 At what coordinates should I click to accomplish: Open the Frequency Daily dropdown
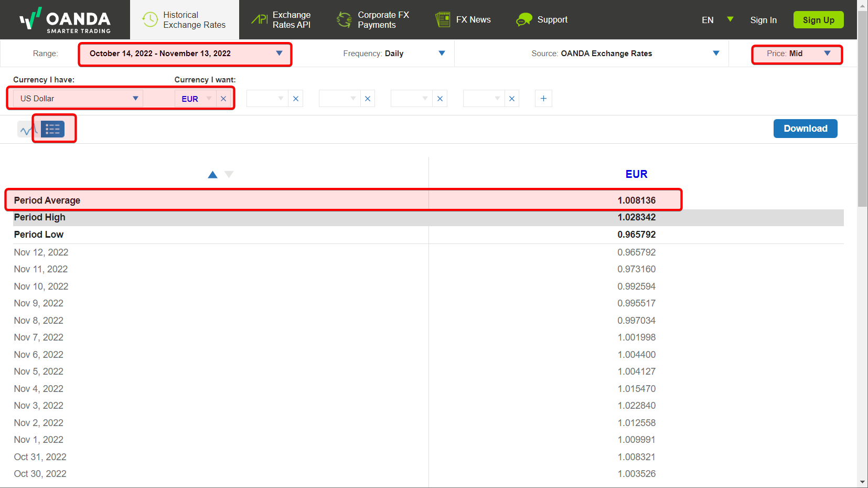point(394,54)
